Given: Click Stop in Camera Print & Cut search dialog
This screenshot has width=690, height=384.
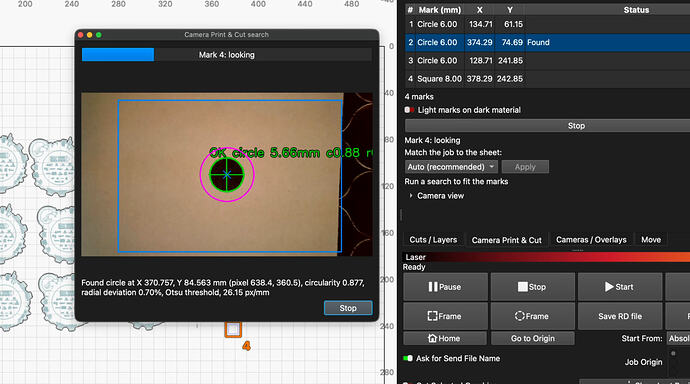Looking at the screenshot, I should (x=348, y=308).
